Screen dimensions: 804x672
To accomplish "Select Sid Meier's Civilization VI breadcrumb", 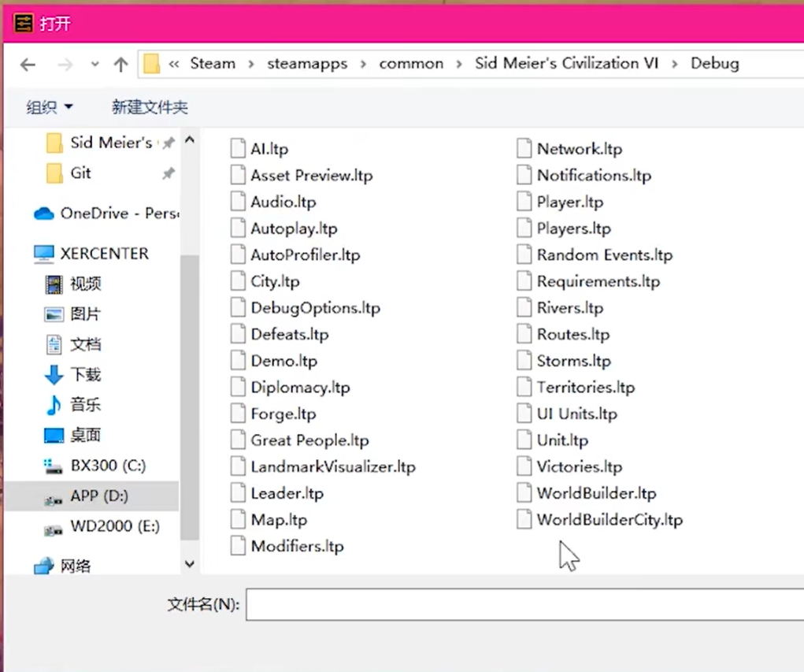I will pyautogui.click(x=566, y=63).
